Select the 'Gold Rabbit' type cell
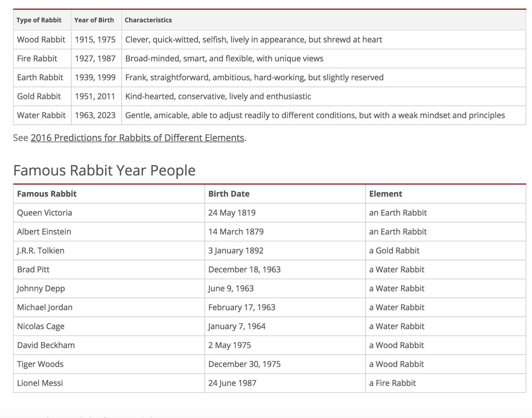The height and width of the screenshot is (418, 532). [x=42, y=96]
